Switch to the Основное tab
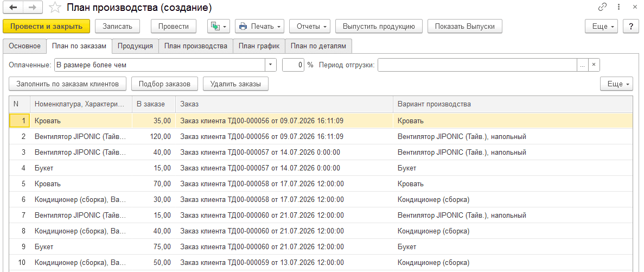 [x=24, y=46]
